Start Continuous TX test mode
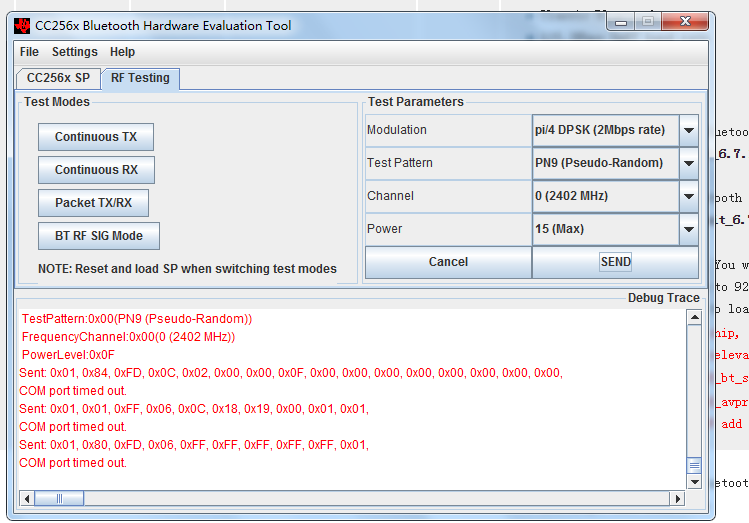 [96, 137]
